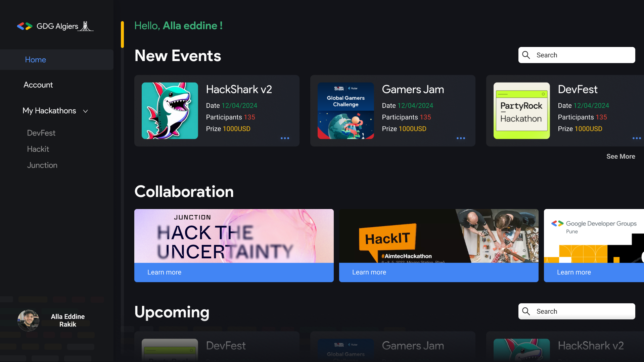Click the HackShark v2 date 12/04/2024
Image resolution: width=644 pixels, height=362 pixels.
tap(239, 106)
